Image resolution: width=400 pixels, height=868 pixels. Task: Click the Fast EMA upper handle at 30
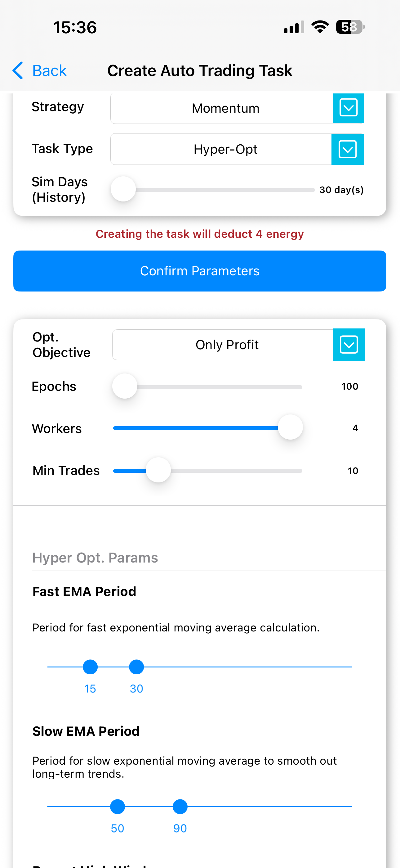[x=136, y=667]
